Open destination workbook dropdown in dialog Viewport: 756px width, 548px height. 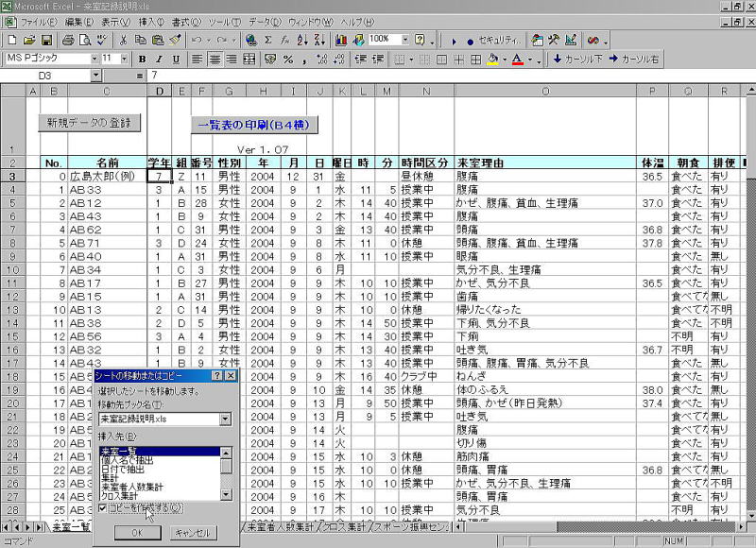click(x=225, y=419)
